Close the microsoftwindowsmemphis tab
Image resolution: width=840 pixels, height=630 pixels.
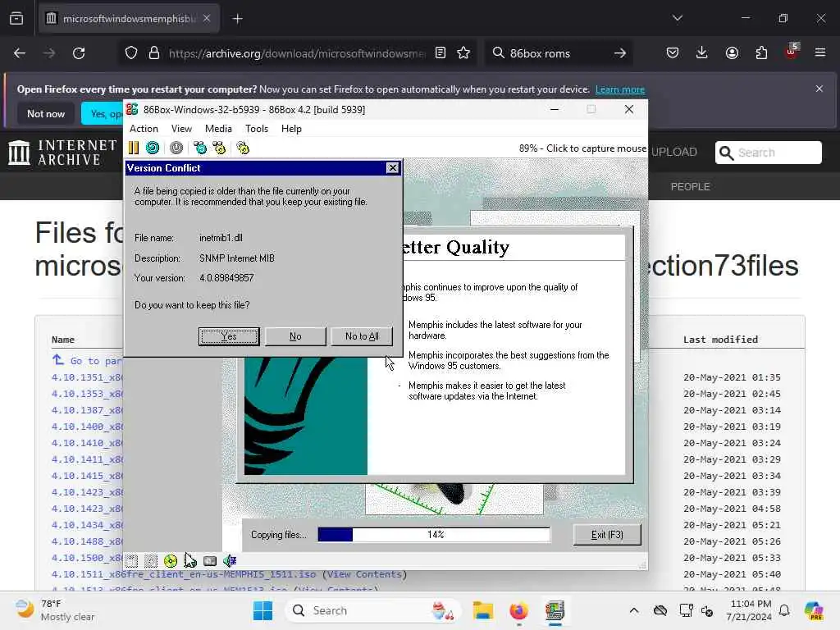pyautogui.click(x=207, y=19)
